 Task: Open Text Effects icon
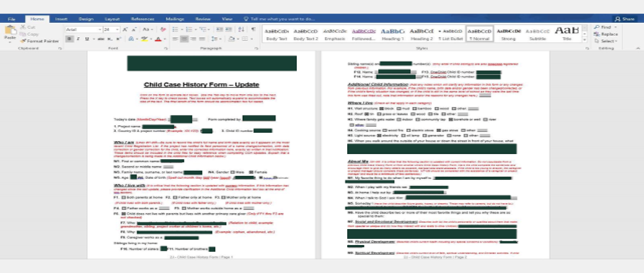[131, 39]
